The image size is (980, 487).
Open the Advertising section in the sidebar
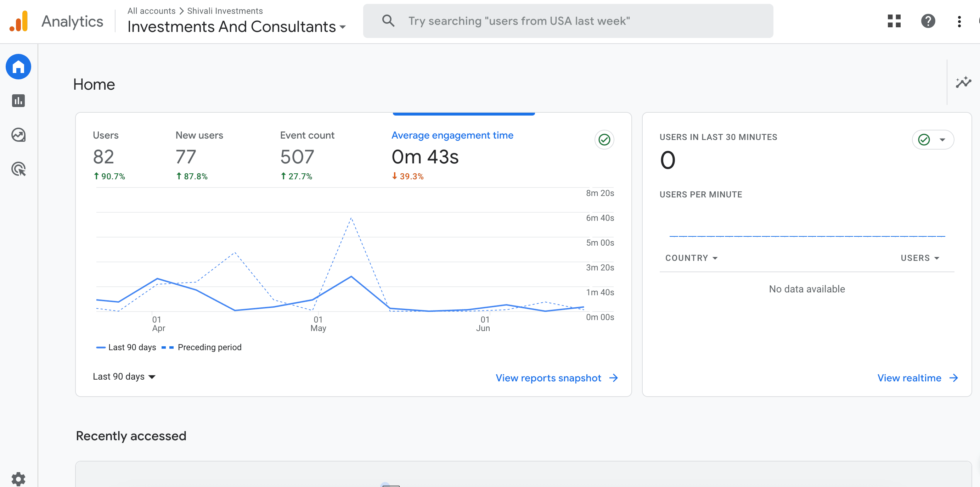click(18, 169)
